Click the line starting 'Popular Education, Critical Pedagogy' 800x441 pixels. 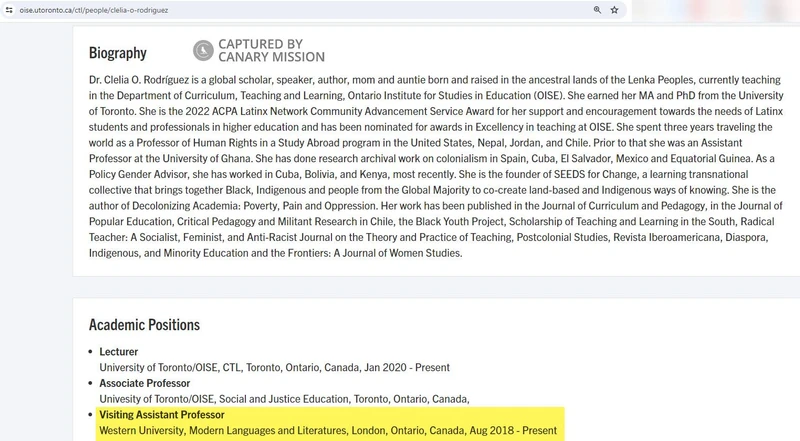point(432,222)
